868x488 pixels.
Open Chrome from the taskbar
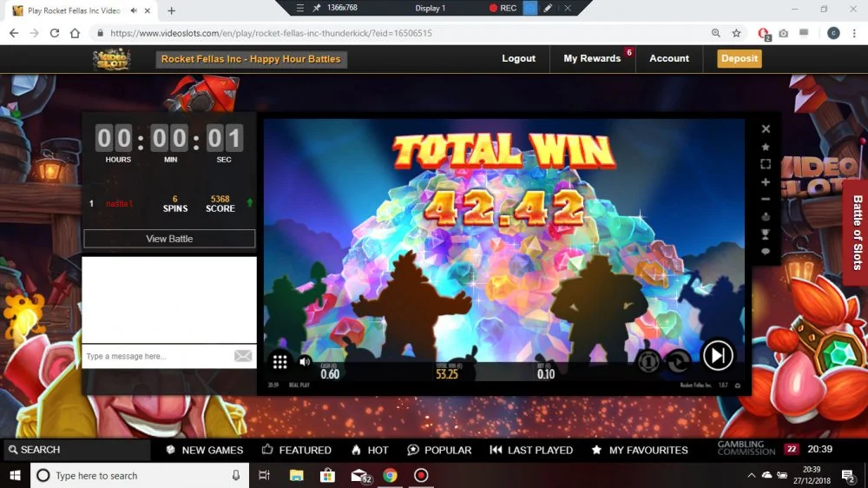point(390,475)
